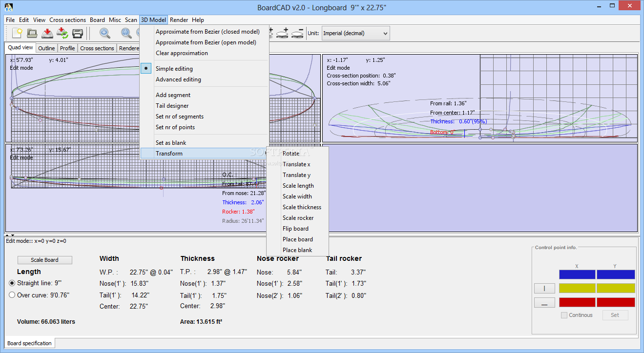The width and height of the screenshot is (644, 353).
Task: Select Scale width in submenu
Action: point(297,196)
